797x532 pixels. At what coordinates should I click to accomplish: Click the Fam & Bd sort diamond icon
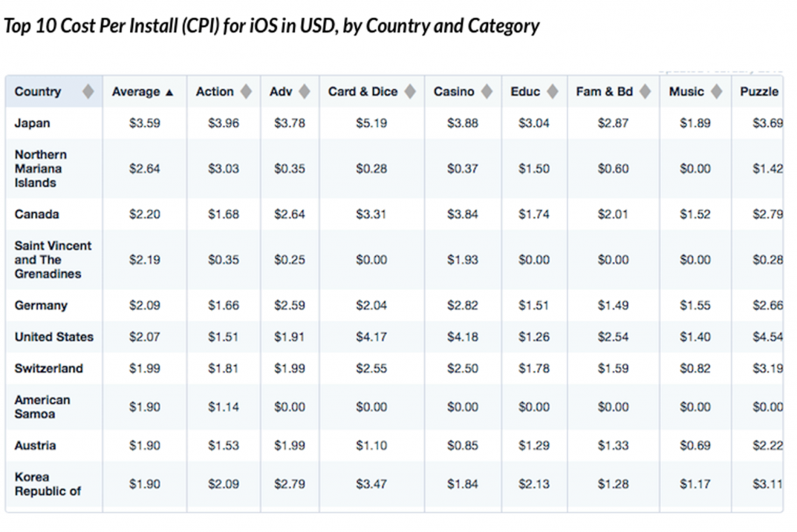(645, 92)
